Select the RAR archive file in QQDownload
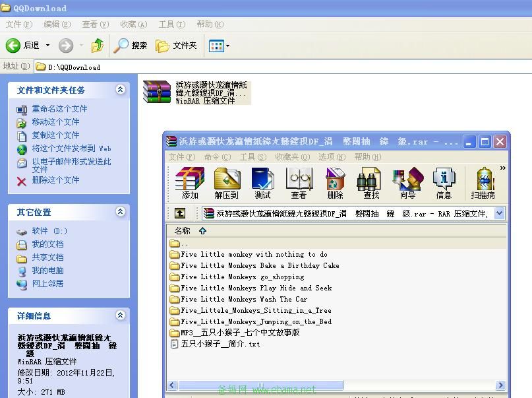This screenshot has width=532, height=398. (x=196, y=92)
